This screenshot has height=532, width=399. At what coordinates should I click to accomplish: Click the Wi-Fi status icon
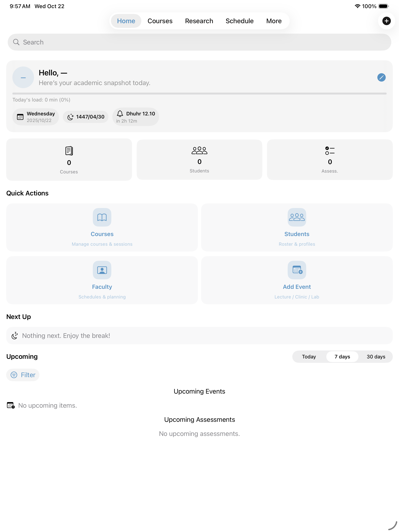pos(357,6)
